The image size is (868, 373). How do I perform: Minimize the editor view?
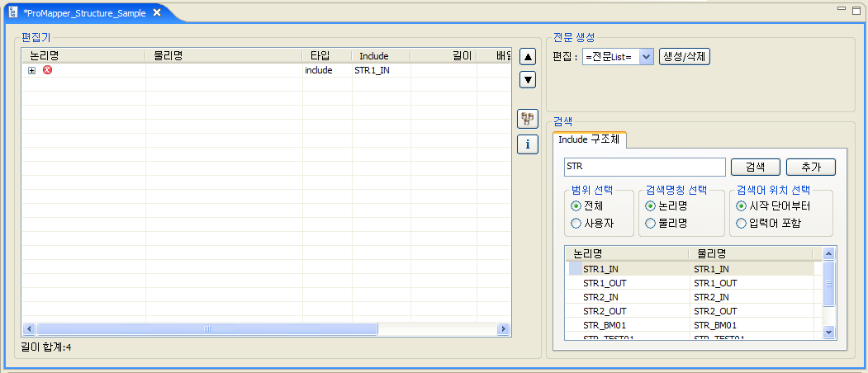point(842,9)
